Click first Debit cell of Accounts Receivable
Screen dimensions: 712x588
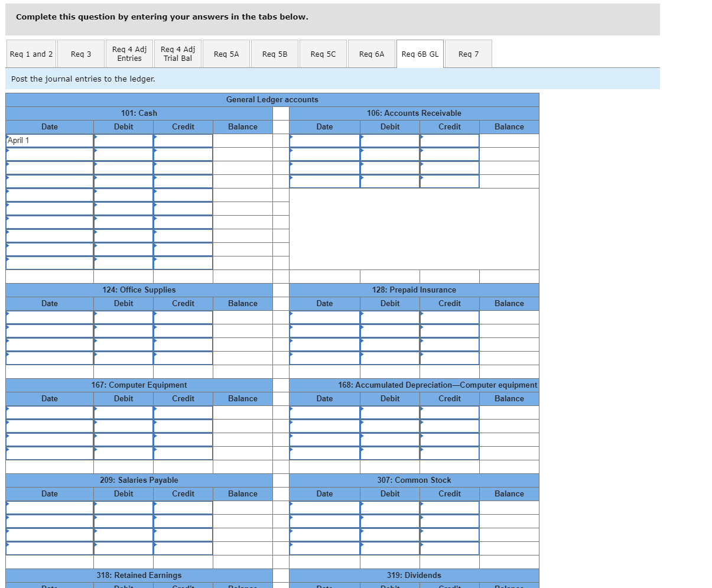(x=390, y=141)
